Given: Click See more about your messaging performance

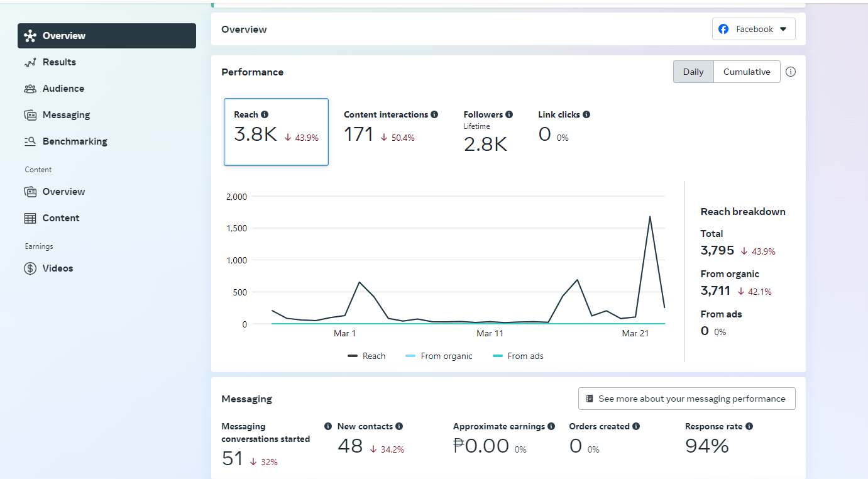Looking at the screenshot, I should coord(686,399).
